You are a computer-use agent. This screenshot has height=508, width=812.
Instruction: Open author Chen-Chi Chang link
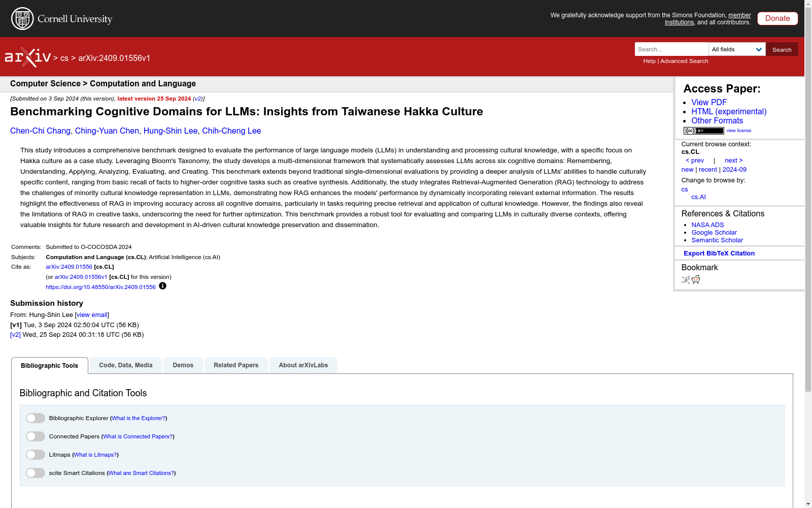pos(40,131)
